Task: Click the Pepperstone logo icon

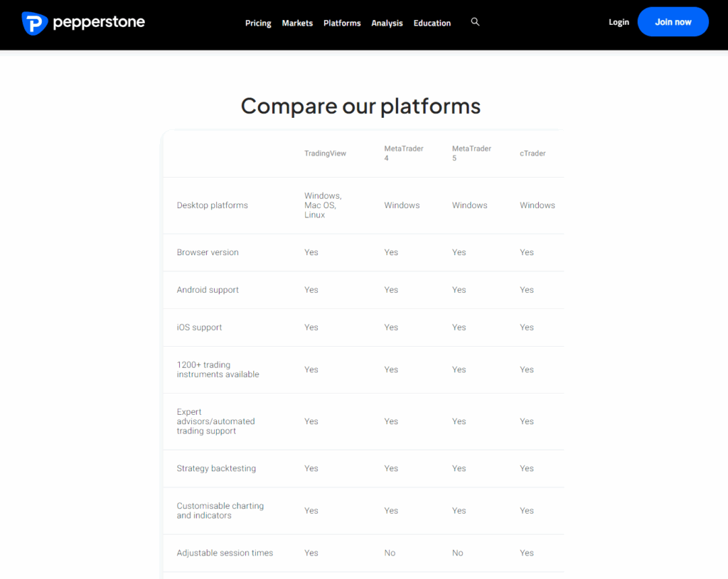Action: (x=34, y=23)
